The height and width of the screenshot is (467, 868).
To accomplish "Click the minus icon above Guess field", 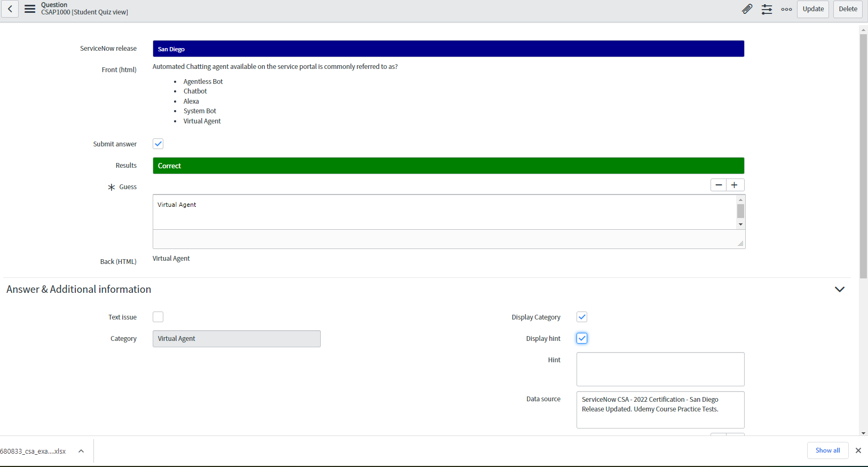I will click(719, 185).
